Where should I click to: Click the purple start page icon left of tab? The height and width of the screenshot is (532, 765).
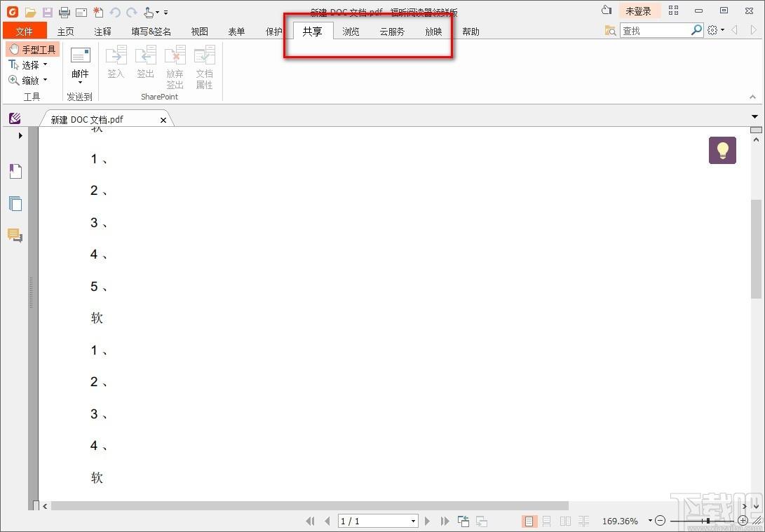click(15, 118)
